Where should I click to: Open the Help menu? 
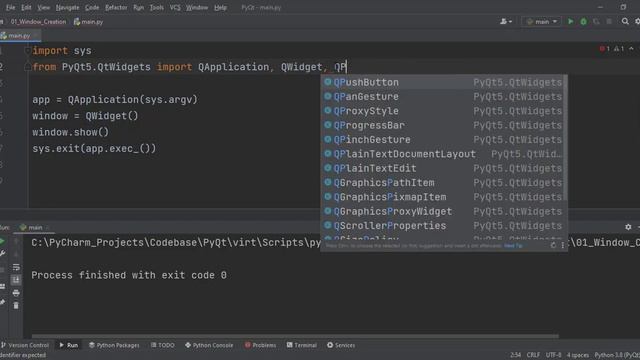220,7
